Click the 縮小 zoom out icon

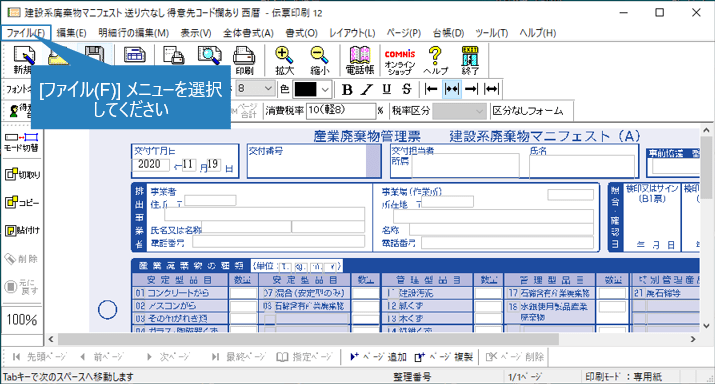click(x=319, y=60)
